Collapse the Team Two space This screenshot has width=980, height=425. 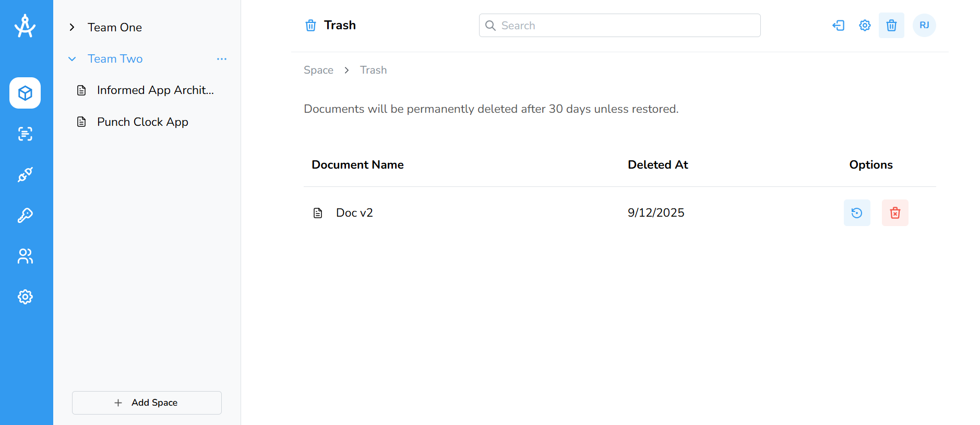coord(72,59)
